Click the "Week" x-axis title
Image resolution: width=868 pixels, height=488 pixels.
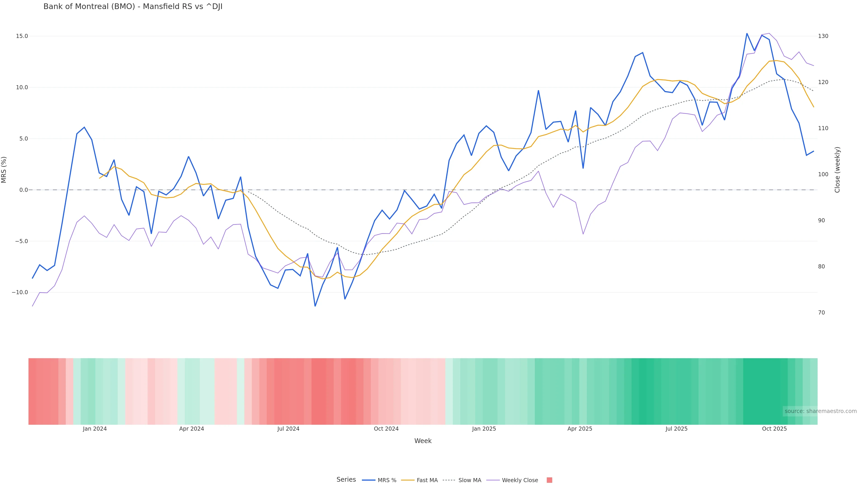422,441
